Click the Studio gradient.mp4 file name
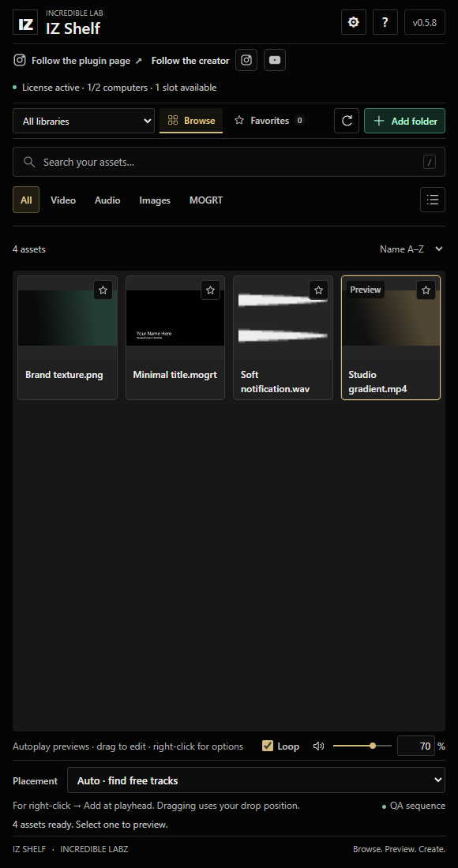The image size is (458, 868). pyautogui.click(x=377, y=382)
